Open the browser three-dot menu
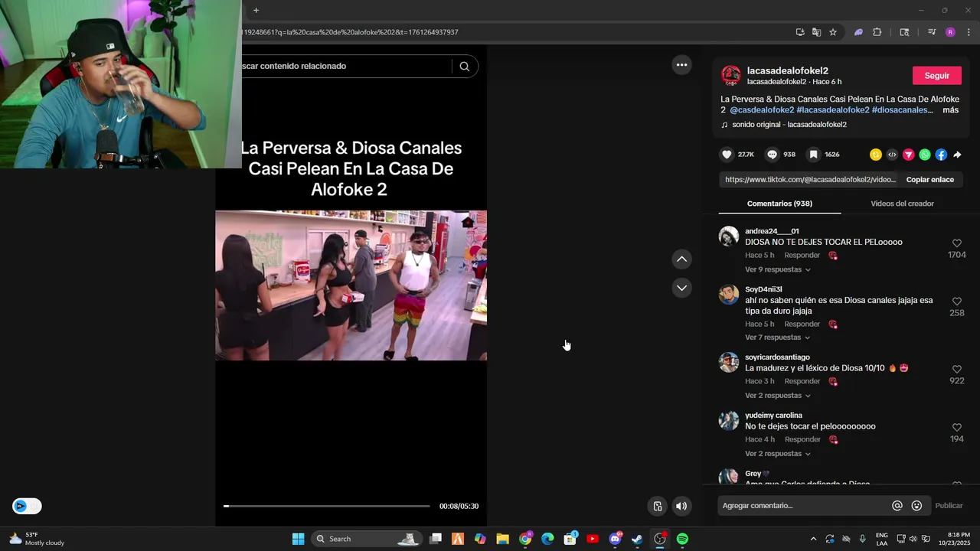 coord(969,32)
